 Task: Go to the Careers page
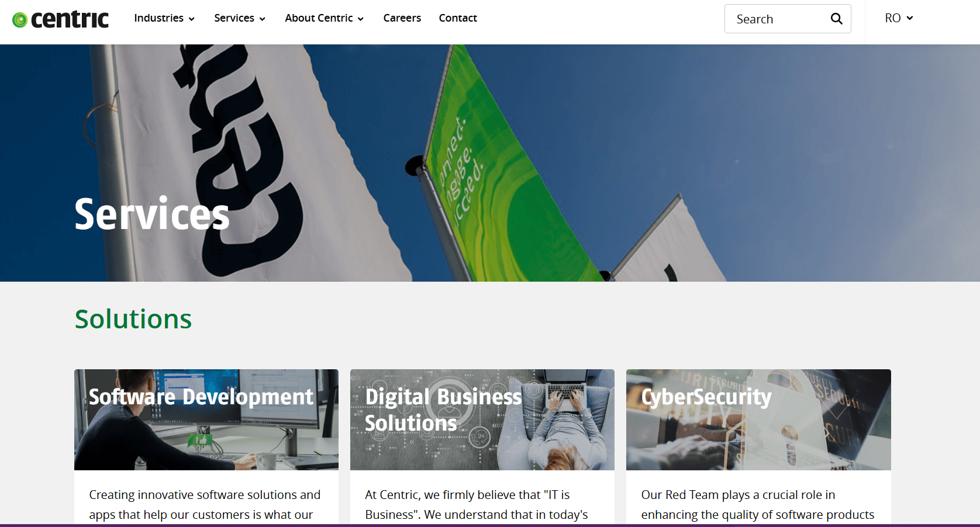402,18
